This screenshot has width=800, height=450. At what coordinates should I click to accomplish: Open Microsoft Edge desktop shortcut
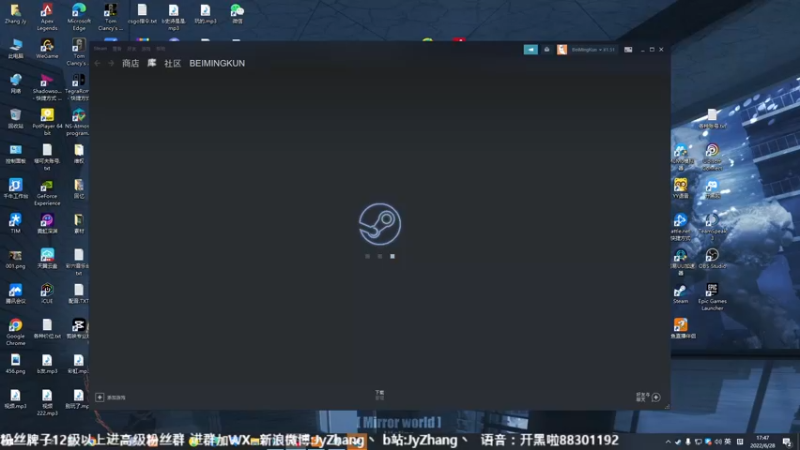tap(79, 16)
